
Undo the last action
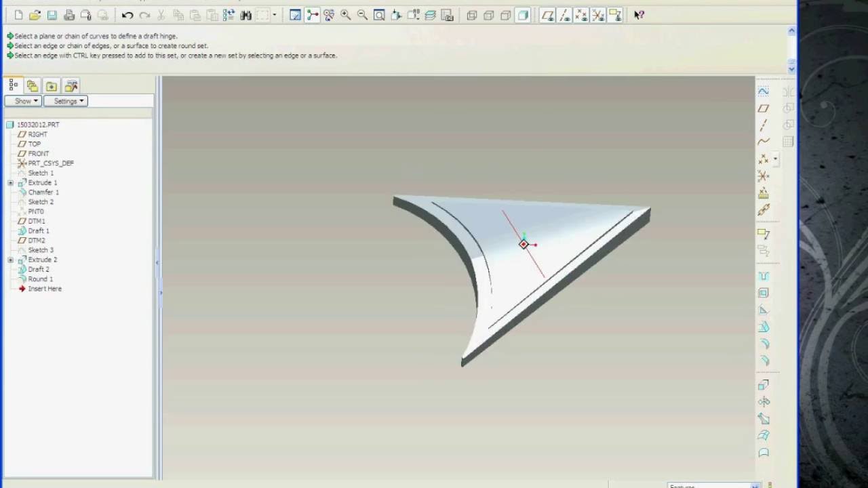(127, 15)
